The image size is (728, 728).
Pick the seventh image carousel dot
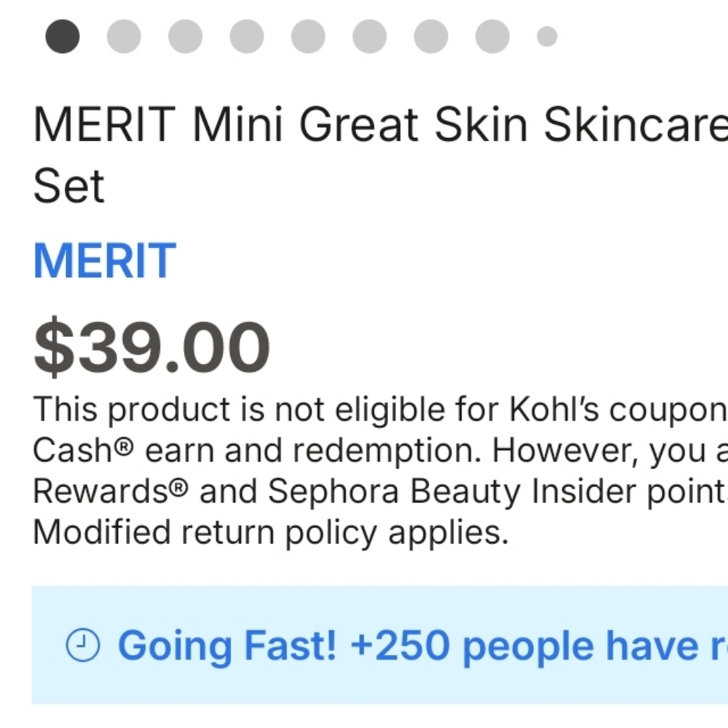tap(431, 36)
